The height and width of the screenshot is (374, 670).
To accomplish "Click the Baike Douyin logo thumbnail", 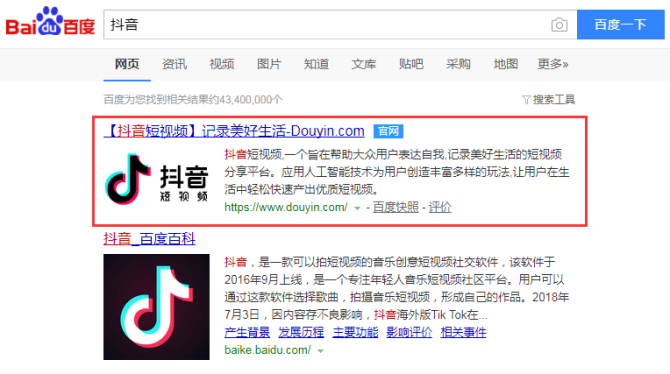I will pos(156,307).
